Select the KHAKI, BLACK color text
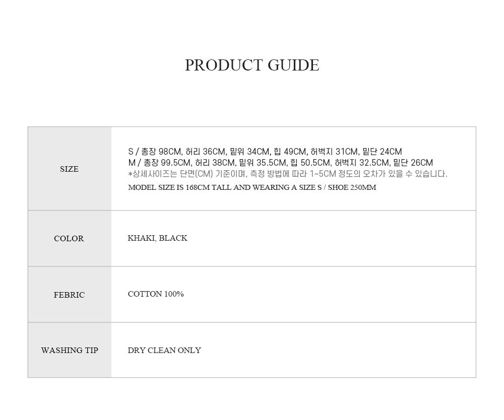 (x=157, y=238)
